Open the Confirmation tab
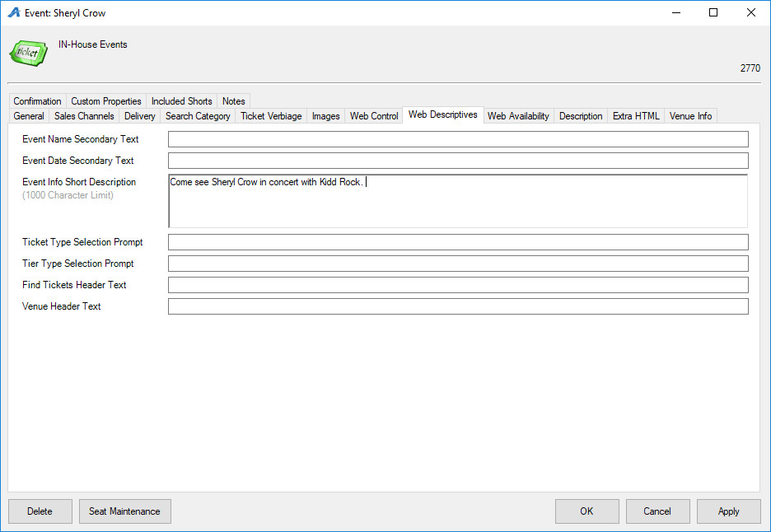The image size is (771, 532). click(37, 100)
